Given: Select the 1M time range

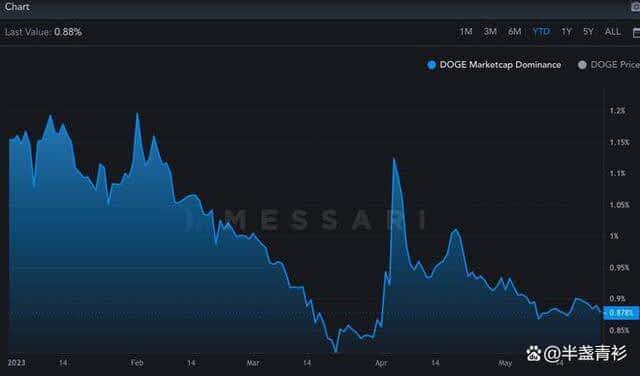Looking at the screenshot, I should pos(466,32).
